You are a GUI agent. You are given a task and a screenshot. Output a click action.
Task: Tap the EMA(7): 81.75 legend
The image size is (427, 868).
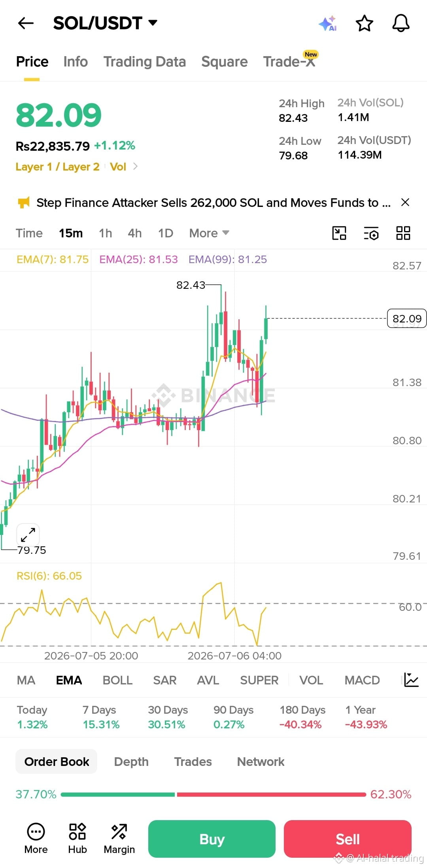click(53, 260)
